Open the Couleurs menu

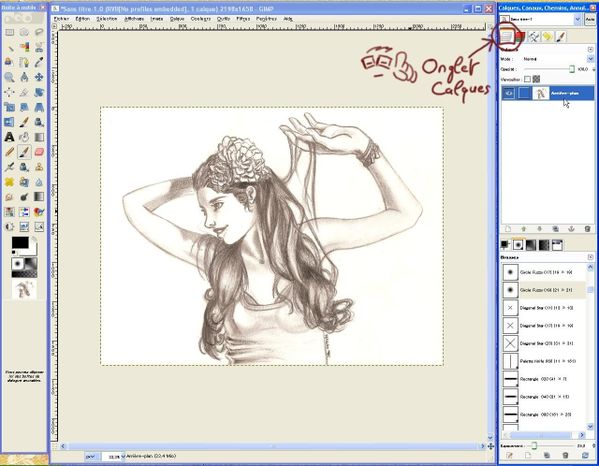201,19
